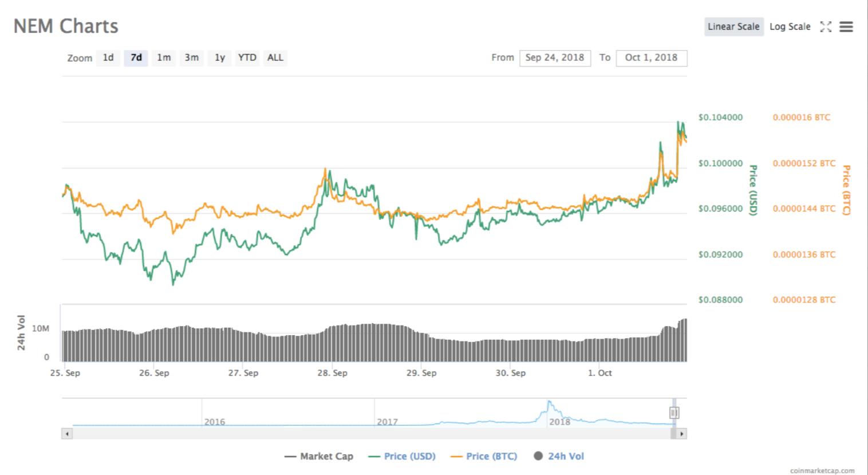
Task: Set zoom range to YTD
Action: point(247,58)
